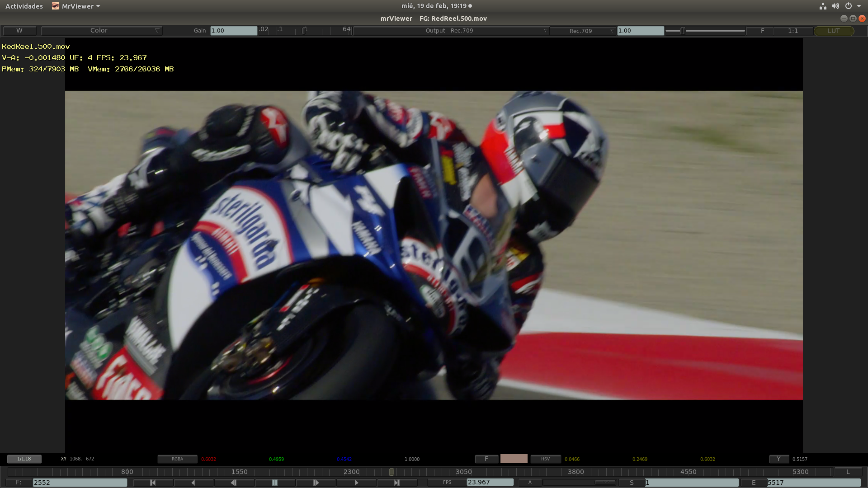Open the HSV color model selector
868x488 pixels.
(x=545, y=459)
